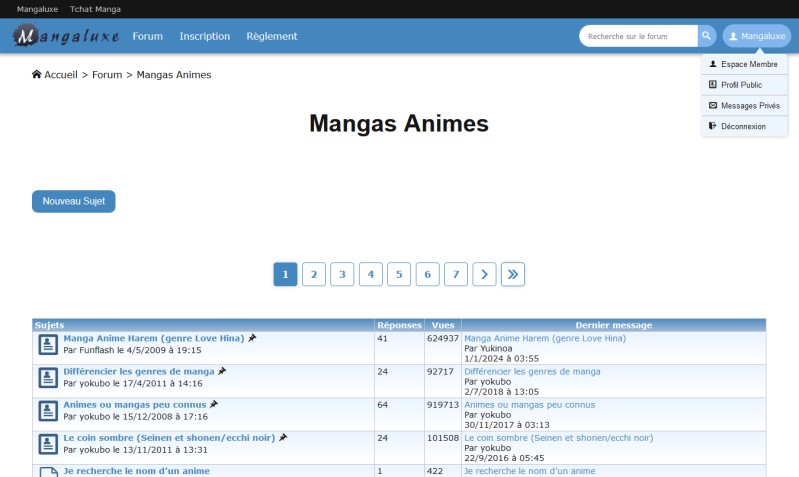The width and height of the screenshot is (799, 477).
Task: Click the Mangaluxe logo icon
Action: 27,37
